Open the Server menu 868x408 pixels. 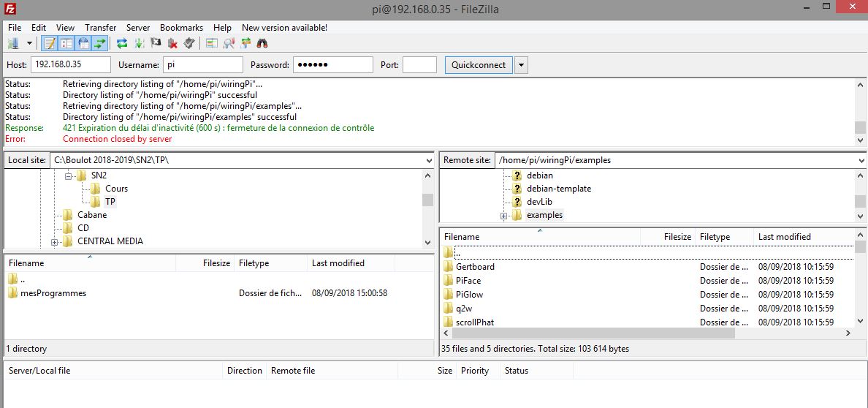(138, 27)
